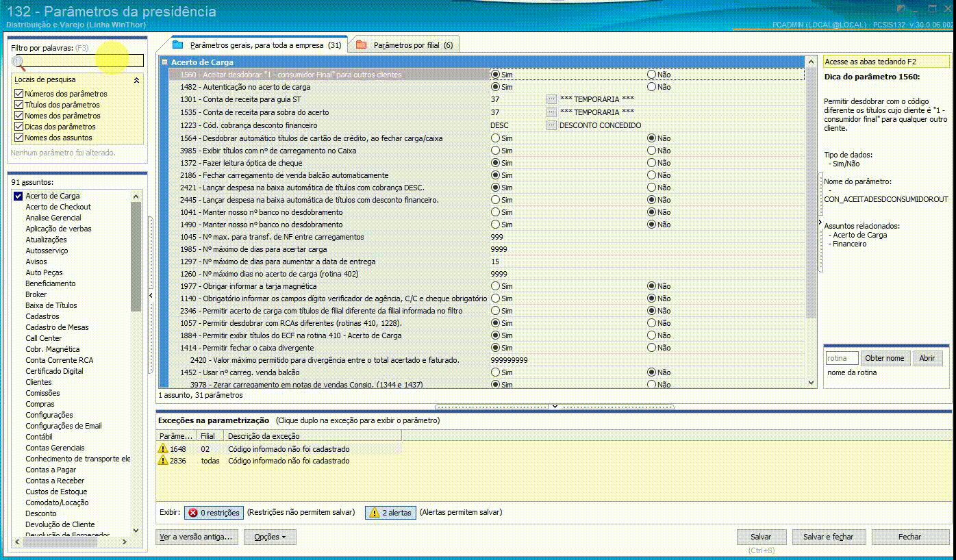Uncheck the Acerto de Carga subject checkbox
Viewport: 956px width, 560px height.
[18, 196]
